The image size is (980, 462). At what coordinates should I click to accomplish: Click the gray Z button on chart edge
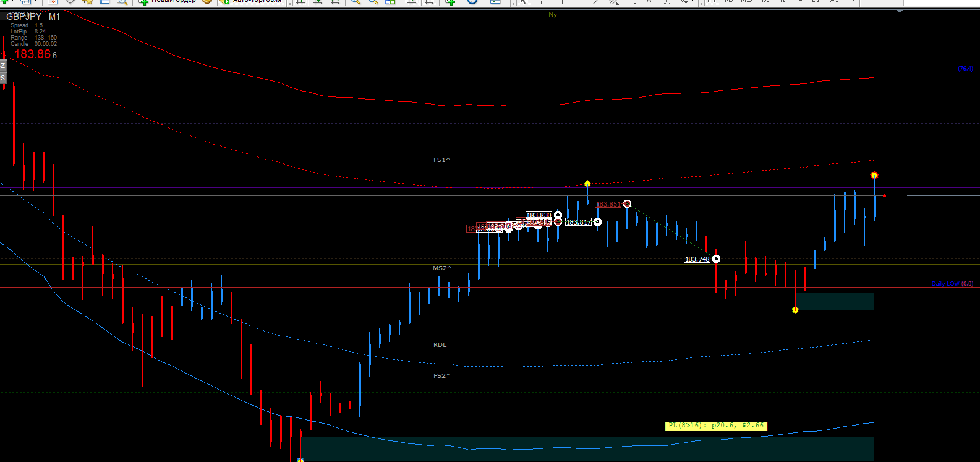(x=2, y=66)
